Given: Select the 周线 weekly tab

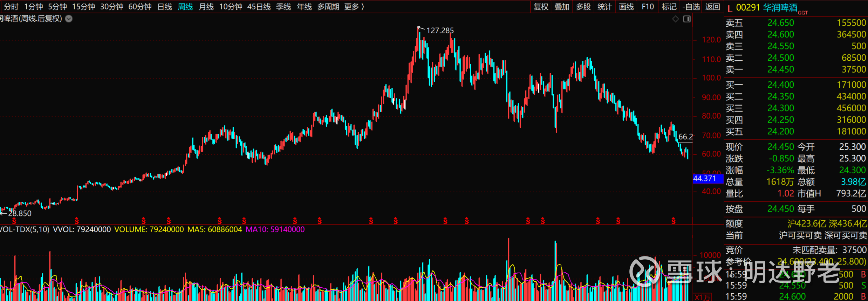Looking at the screenshot, I should pyautogui.click(x=185, y=7).
